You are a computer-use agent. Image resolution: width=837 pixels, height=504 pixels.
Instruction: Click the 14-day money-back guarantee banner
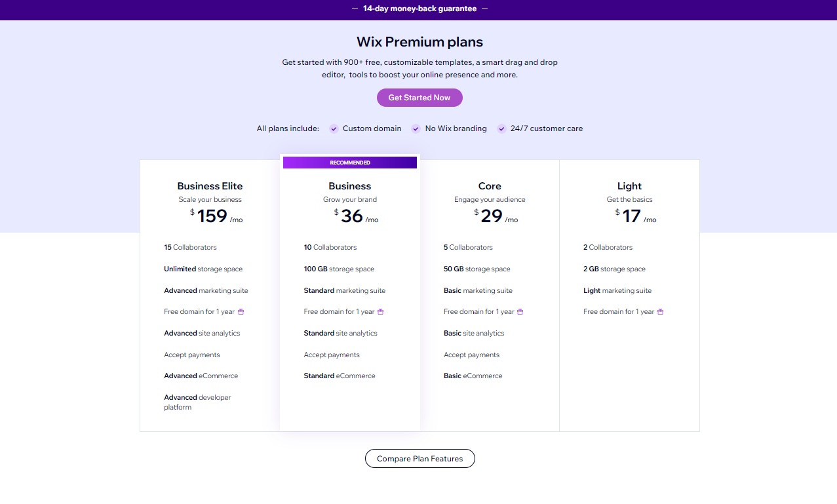(x=419, y=9)
